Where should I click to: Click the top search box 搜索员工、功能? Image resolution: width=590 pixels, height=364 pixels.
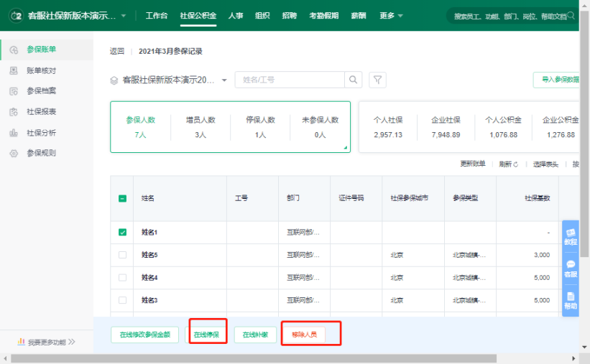512,16
